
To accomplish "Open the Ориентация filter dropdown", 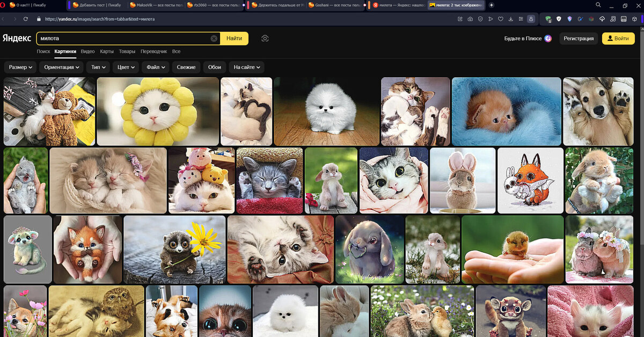I will 62,67.
